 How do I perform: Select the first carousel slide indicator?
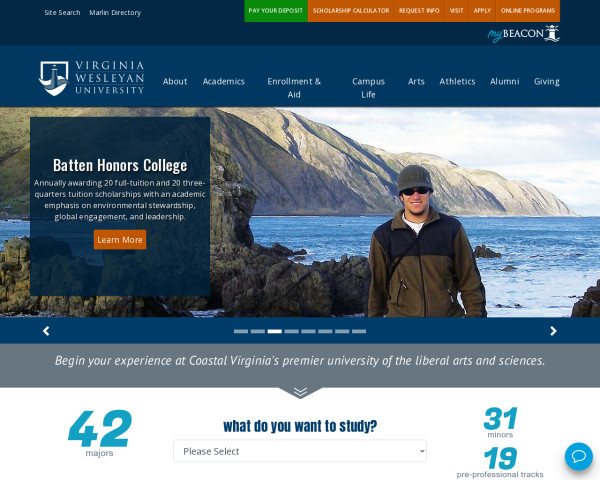[x=241, y=331]
